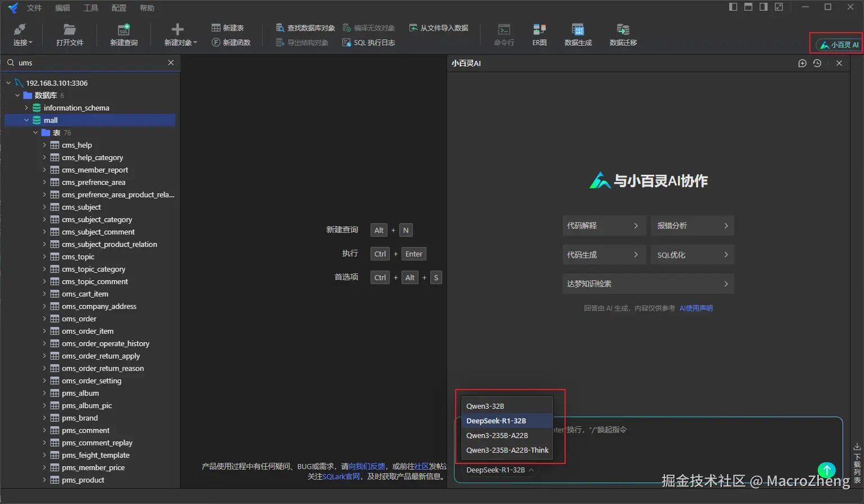Open the SQLark官网 link

(x=341, y=476)
